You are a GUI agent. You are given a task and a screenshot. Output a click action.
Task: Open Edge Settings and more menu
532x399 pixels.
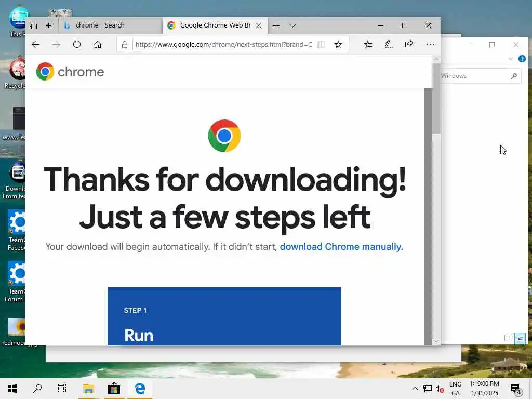(x=430, y=44)
